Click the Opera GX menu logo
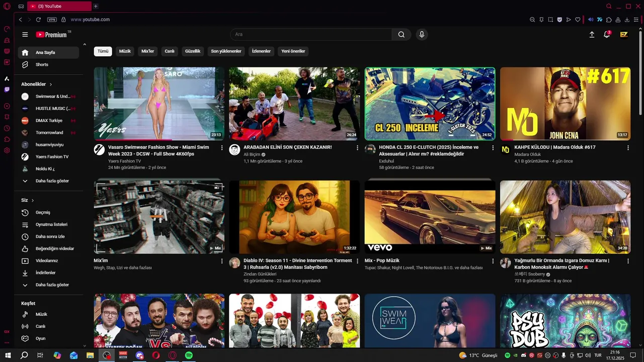 (x=7, y=6)
